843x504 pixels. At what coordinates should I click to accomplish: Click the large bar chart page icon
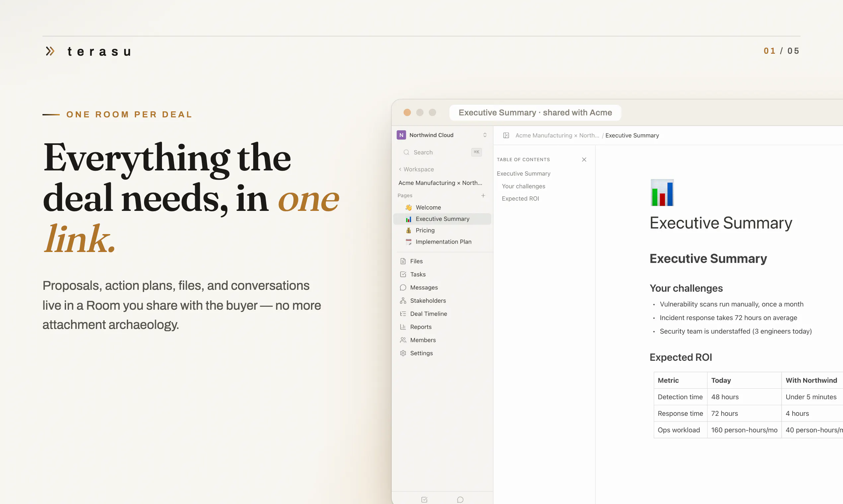(662, 193)
